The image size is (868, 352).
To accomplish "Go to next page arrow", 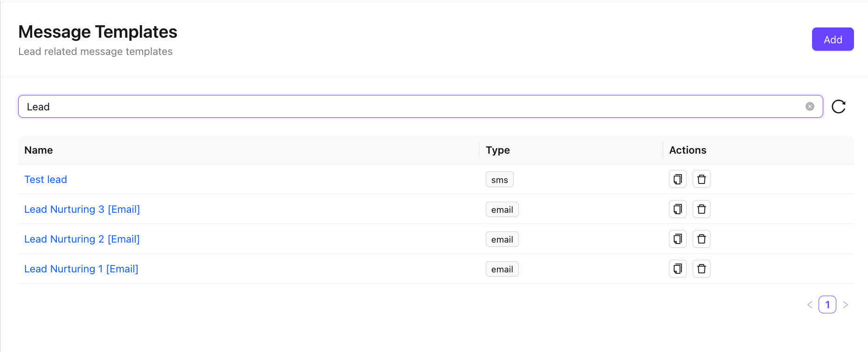I will point(845,305).
